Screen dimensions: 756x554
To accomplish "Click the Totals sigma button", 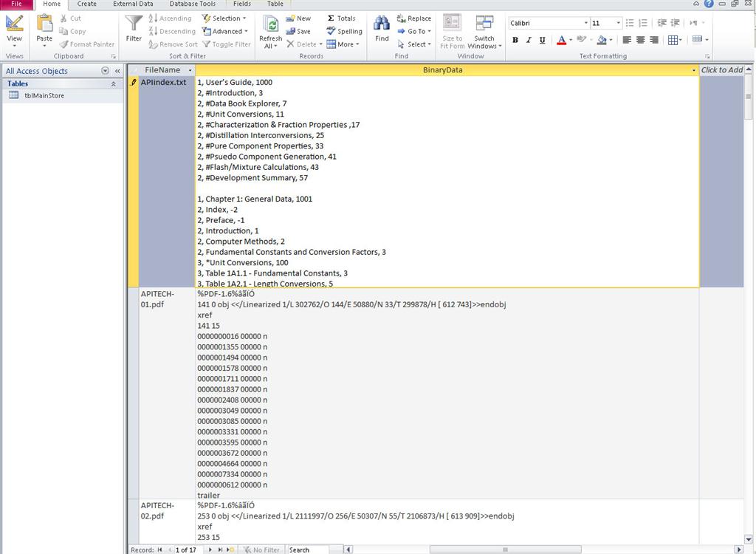I will pyautogui.click(x=341, y=18).
